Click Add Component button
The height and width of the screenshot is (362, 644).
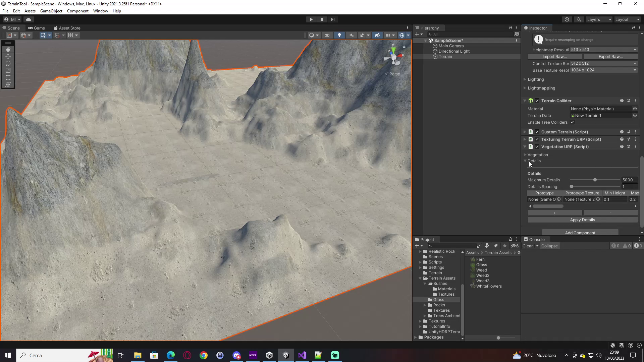(x=580, y=233)
